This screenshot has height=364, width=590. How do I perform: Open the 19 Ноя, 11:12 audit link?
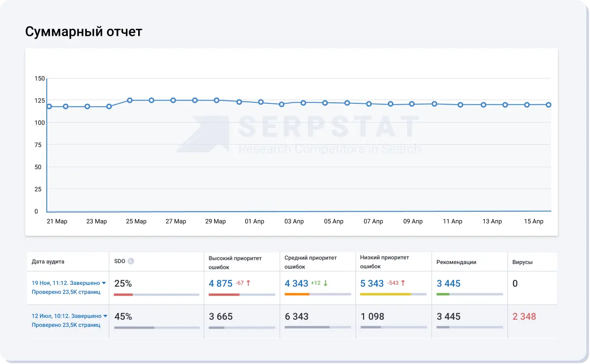pos(66,283)
